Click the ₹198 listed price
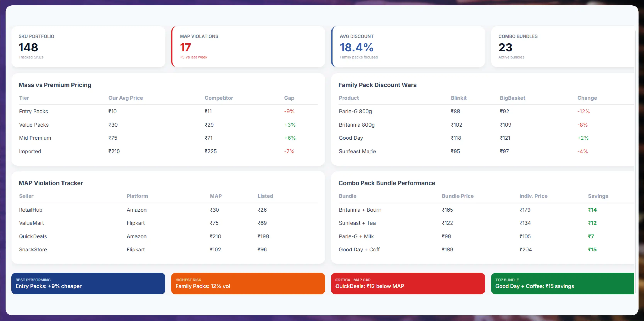The height and width of the screenshot is (321, 644). coord(263,236)
